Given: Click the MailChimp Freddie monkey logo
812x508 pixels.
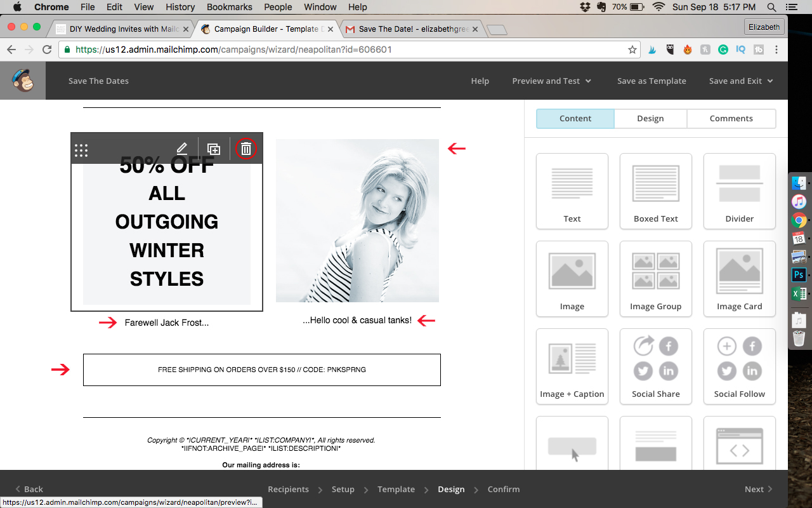Looking at the screenshot, I should click(23, 81).
